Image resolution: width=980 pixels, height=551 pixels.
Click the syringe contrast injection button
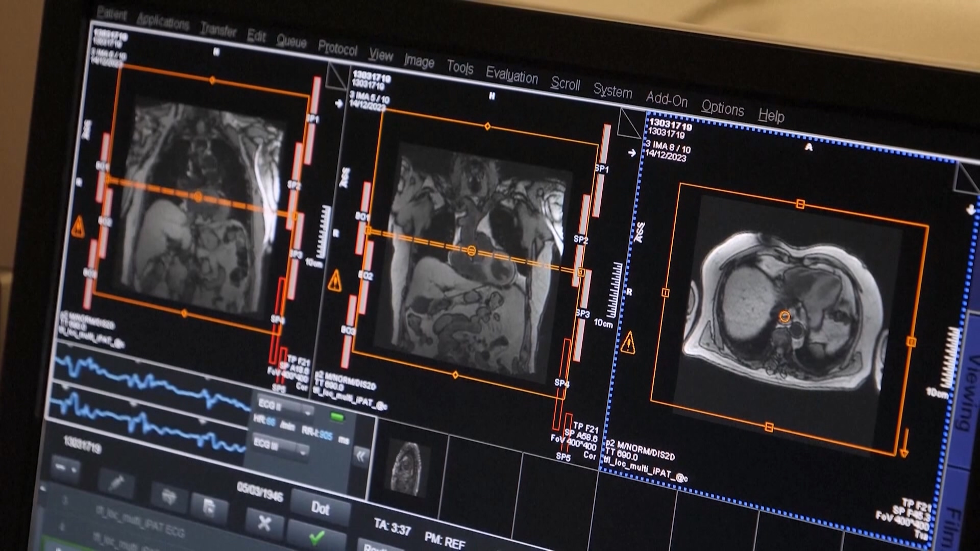point(116,483)
